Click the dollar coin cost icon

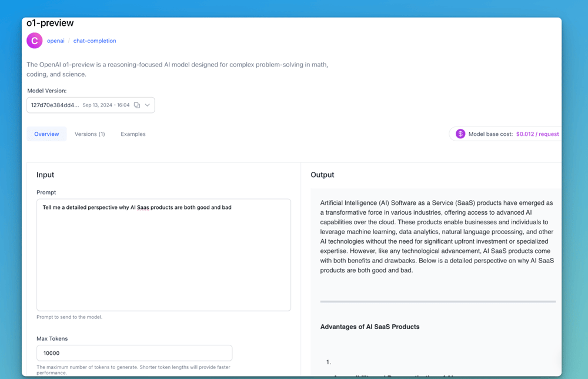[x=460, y=134]
